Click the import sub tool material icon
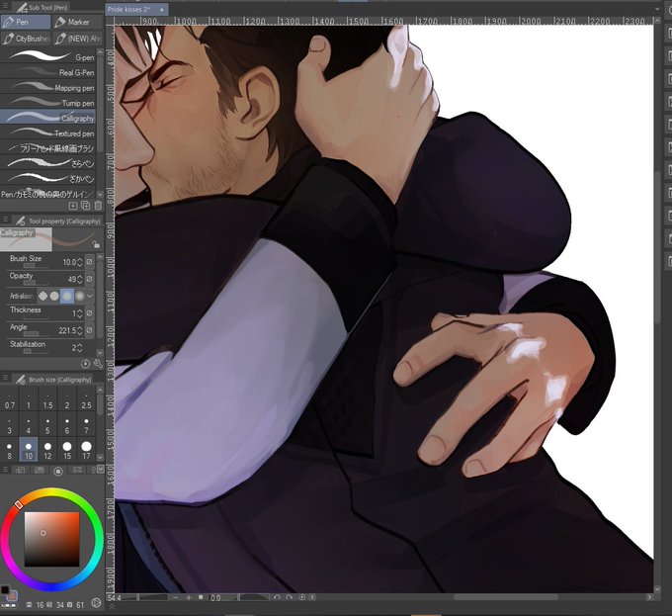This screenshot has width=672, height=616. click(x=73, y=206)
